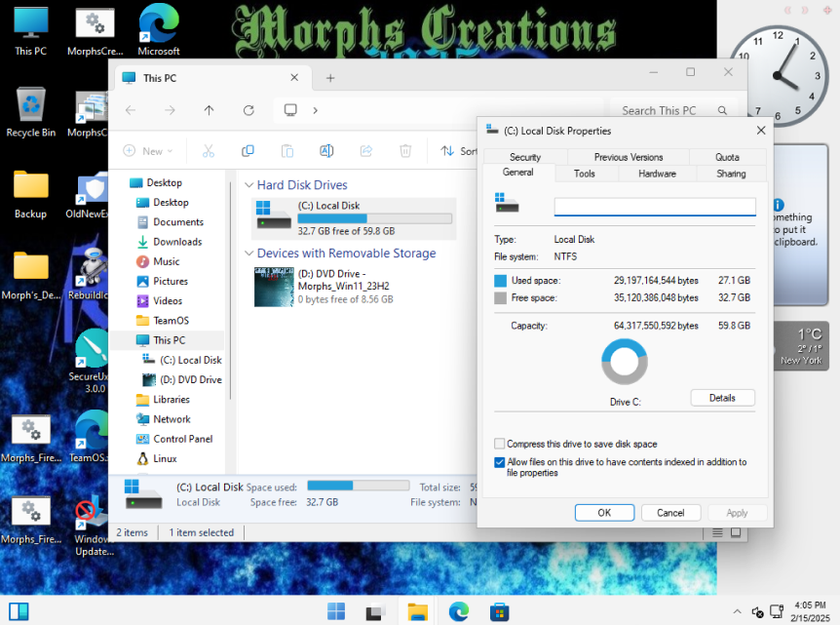Click the Details button in properties
Image resolution: width=840 pixels, height=625 pixels.
click(722, 398)
